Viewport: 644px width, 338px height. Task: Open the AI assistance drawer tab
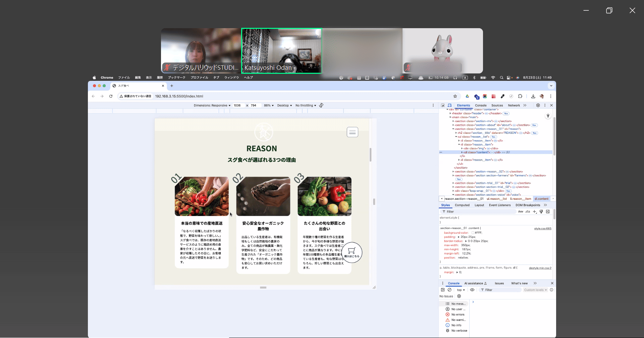475,283
